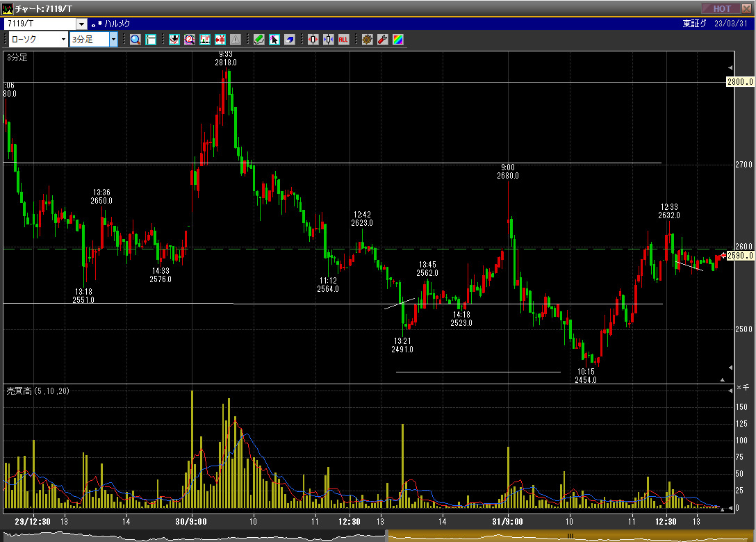Expand the ローソク chart type dropdown
This screenshot has height=542, width=756.
tap(63, 40)
